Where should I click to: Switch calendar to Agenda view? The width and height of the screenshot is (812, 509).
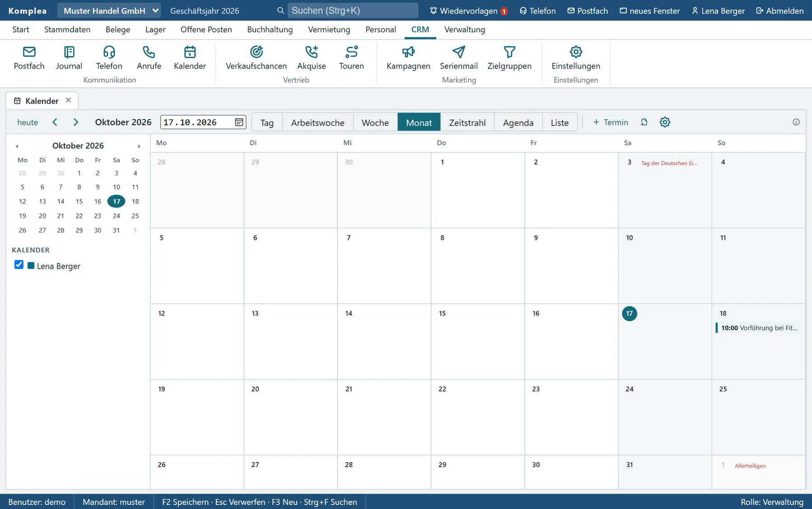pyautogui.click(x=518, y=122)
